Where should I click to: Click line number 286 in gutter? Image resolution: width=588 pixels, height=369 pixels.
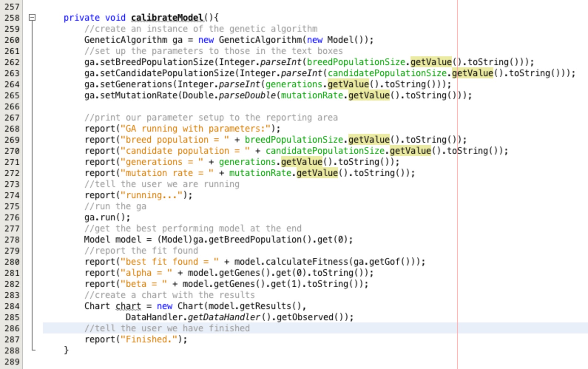(x=12, y=328)
